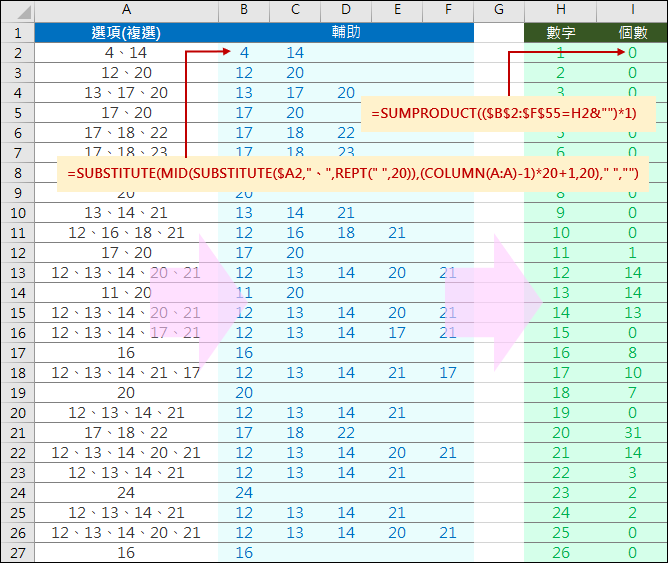Click cell A18 containing 12、13、14、21、17
The width and height of the screenshot is (668, 563).
(126, 373)
